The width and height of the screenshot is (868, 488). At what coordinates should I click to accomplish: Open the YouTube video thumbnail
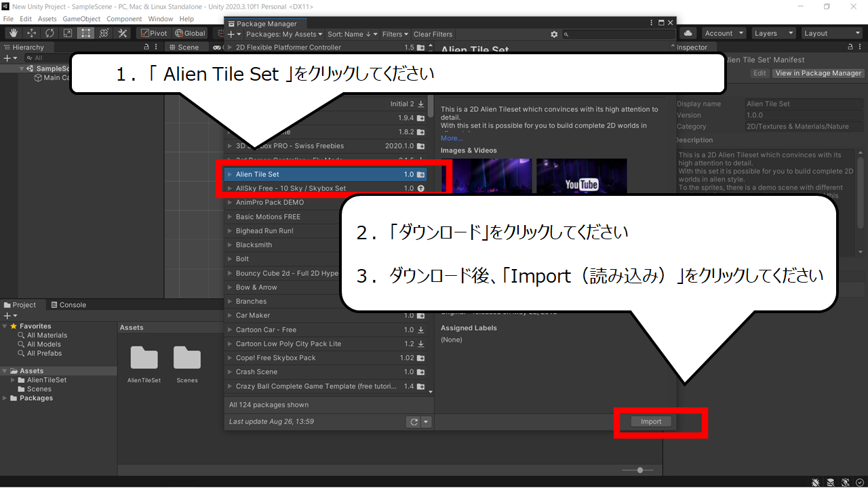582,176
